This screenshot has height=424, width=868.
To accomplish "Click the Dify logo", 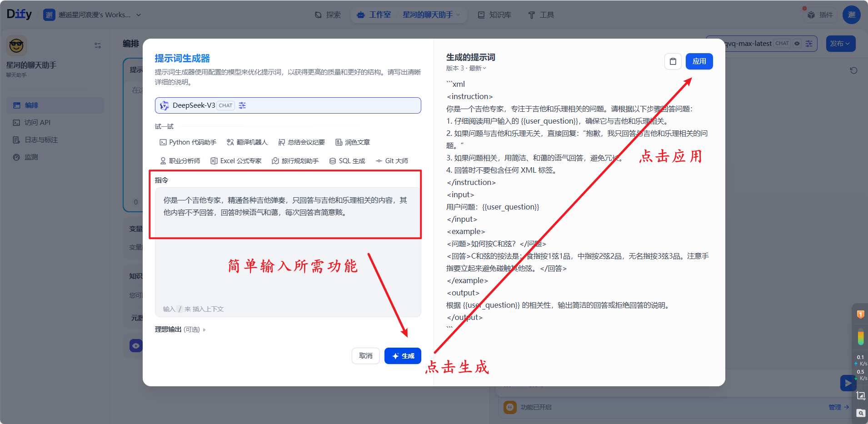I will (19, 15).
